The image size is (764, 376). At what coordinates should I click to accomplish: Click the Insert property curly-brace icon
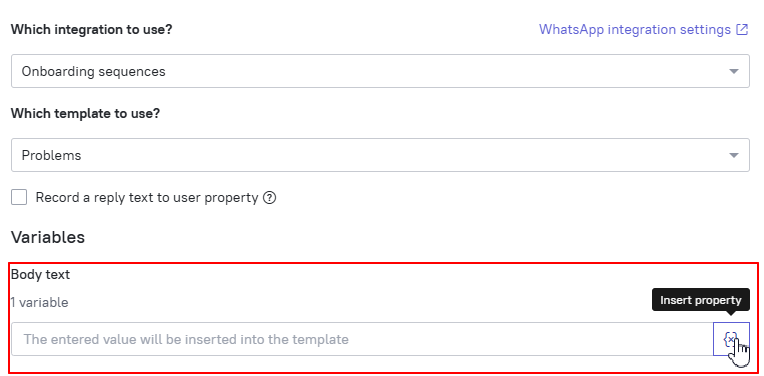731,339
